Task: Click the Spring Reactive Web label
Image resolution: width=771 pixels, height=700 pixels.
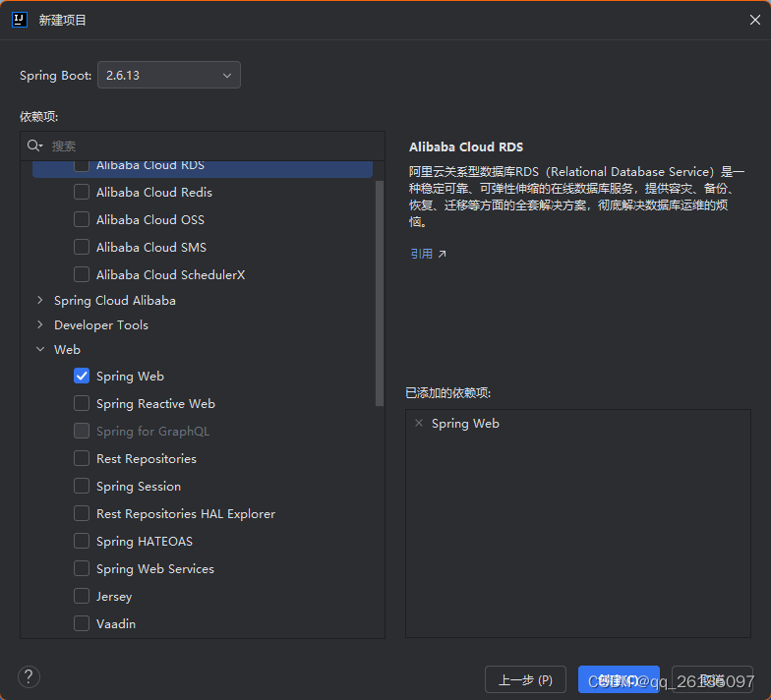Action: 155,403
